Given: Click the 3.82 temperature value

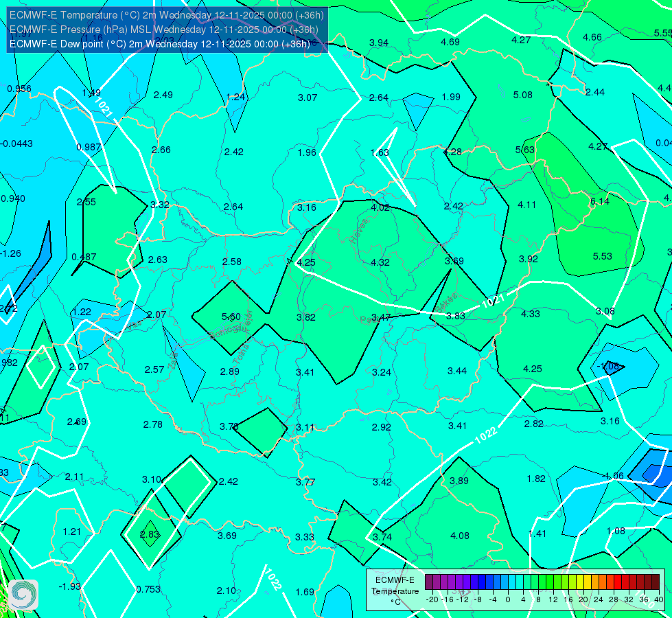Looking at the screenshot, I should click(x=306, y=317).
